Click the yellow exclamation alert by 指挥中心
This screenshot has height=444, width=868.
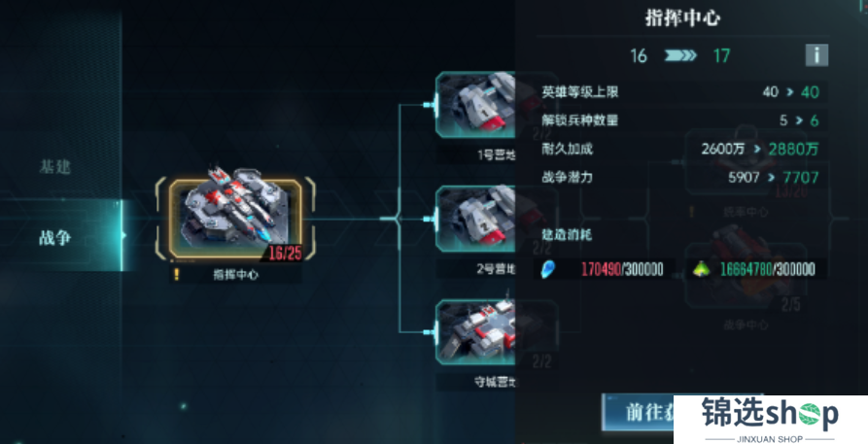point(177,274)
